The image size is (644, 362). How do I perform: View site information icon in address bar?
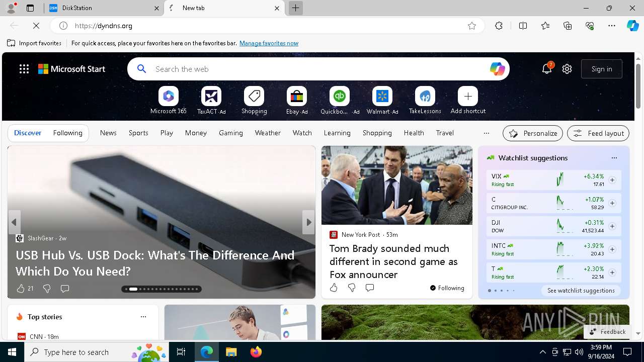[x=63, y=26]
